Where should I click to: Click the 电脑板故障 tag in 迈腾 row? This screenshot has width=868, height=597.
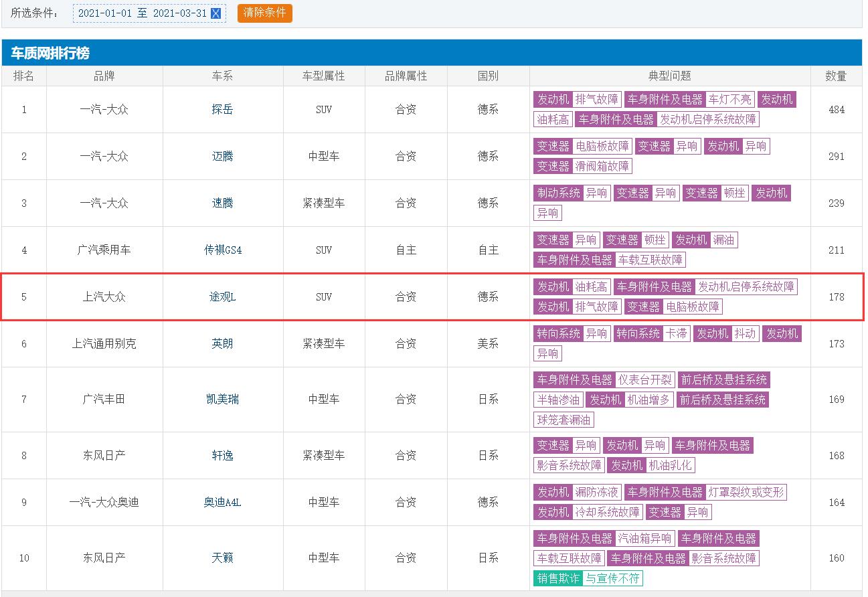click(602, 147)
